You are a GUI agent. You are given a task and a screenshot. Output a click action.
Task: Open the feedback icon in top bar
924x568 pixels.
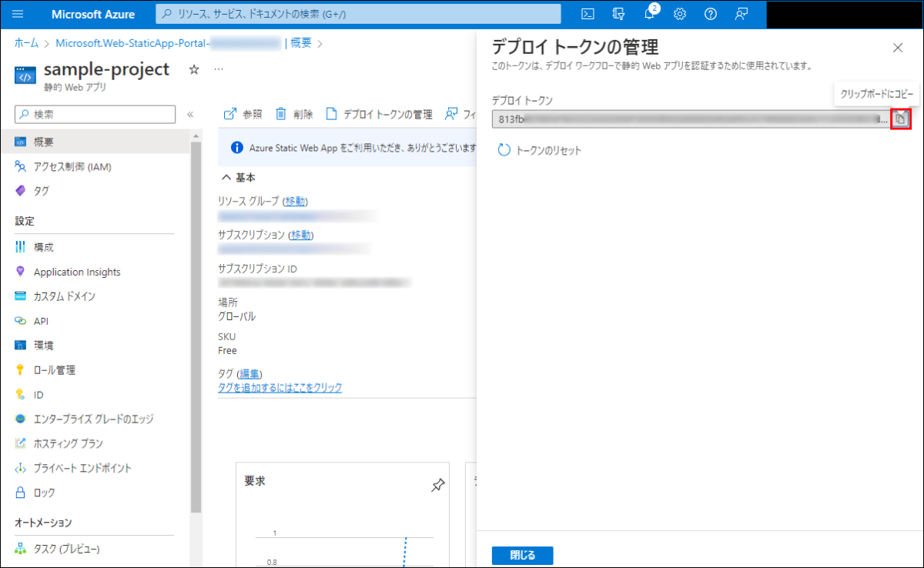742,14
